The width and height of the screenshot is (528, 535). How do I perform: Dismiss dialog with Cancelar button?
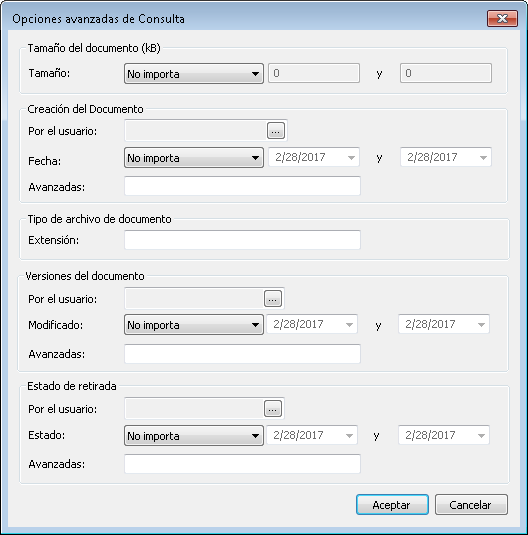point(471,504)
